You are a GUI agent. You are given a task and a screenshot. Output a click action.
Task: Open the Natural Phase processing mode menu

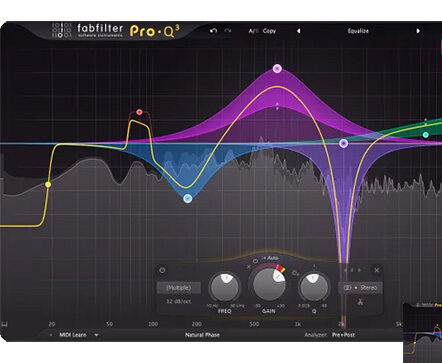tap(202, 335)
